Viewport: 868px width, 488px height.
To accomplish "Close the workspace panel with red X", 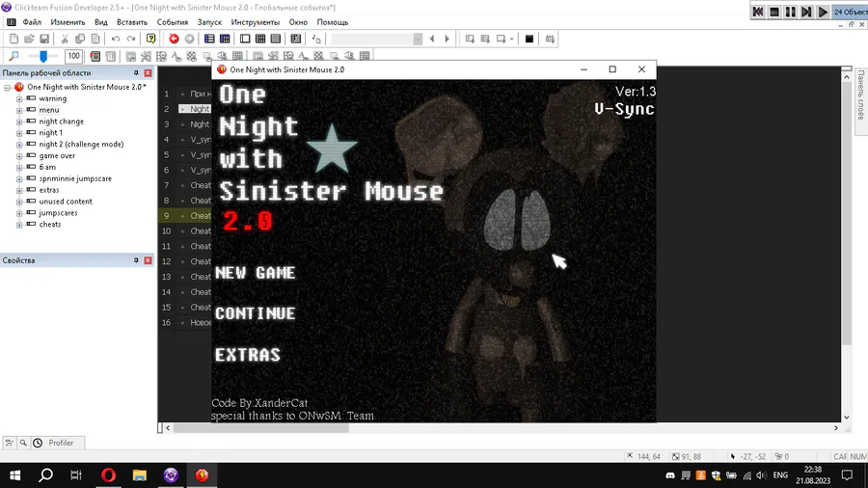I will pos(148,73).
